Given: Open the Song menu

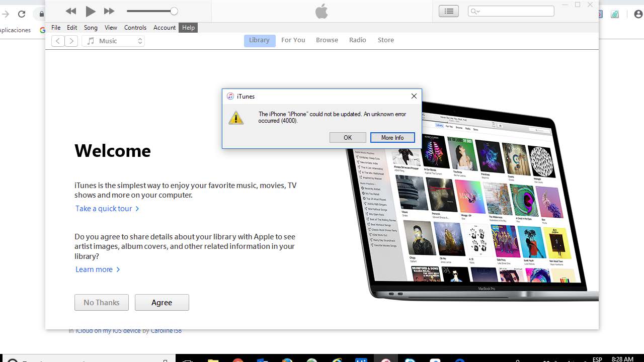Looking at the screenshot, I should point(91,28).
